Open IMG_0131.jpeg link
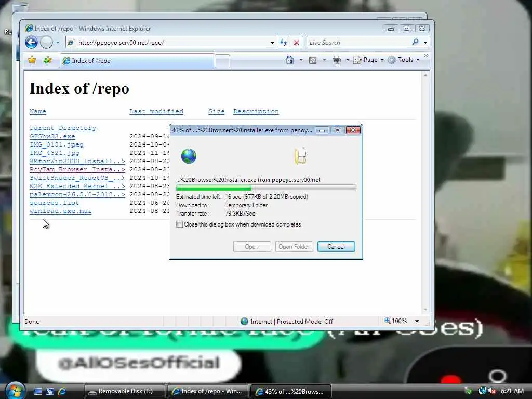Image resolution: width=532 pixels, height=399 pixels. tap(56, 144)
